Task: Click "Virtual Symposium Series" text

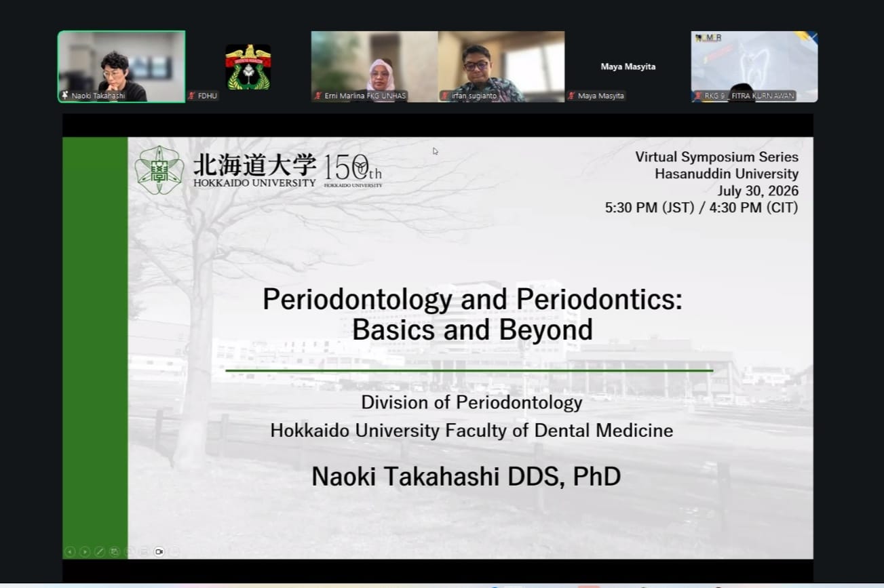Action: (717, 157)
